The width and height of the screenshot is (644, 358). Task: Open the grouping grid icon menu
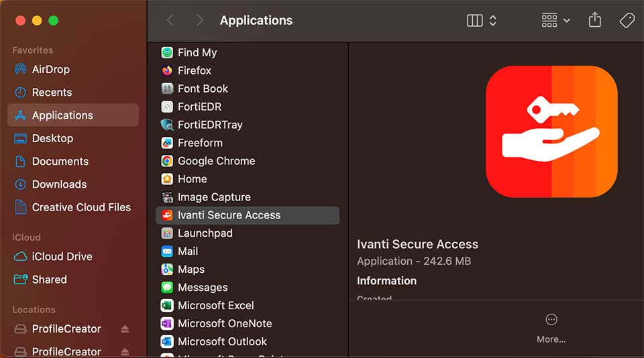(x=549, y=20)
